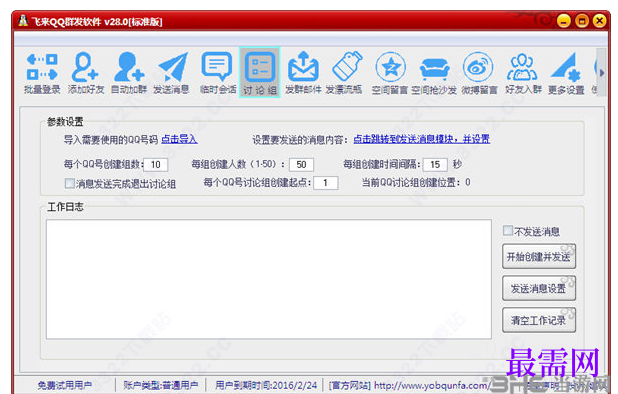Enable 消息发送完成退出讨论组 checkbox
This screenshot has height=394, width=618.
(x=69, y=183)
